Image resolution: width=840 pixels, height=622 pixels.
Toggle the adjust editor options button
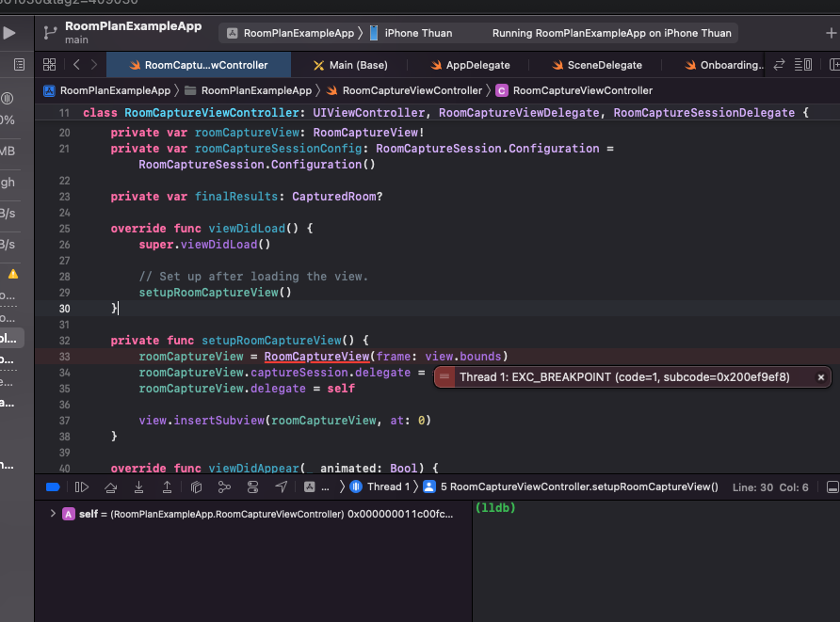pos(803,65)
